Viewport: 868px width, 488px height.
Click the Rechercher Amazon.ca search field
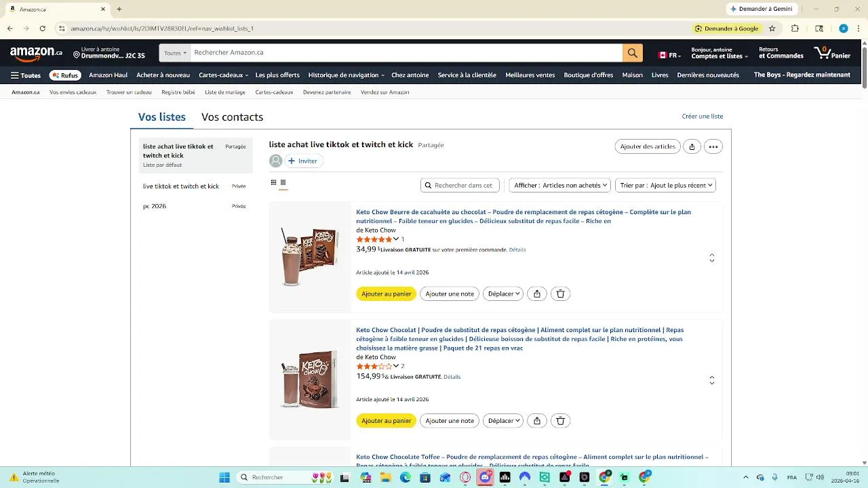(406, 53)
